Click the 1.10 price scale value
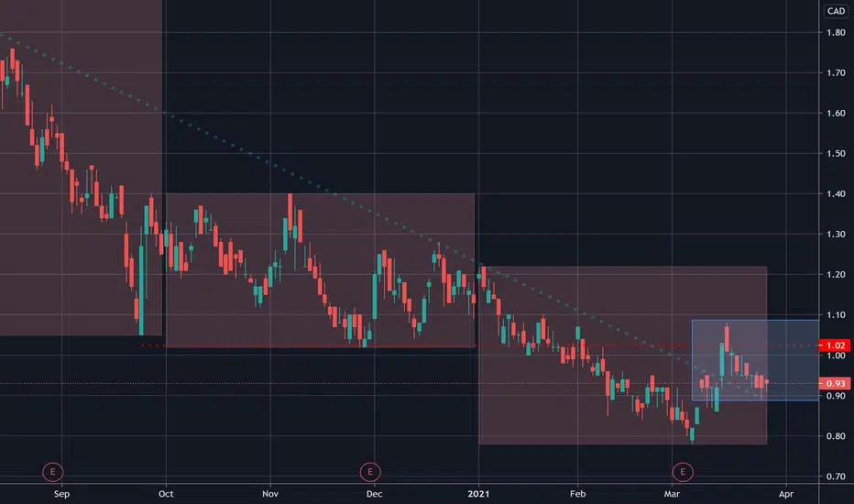854x504 pixels. click(x=836, y=315)
